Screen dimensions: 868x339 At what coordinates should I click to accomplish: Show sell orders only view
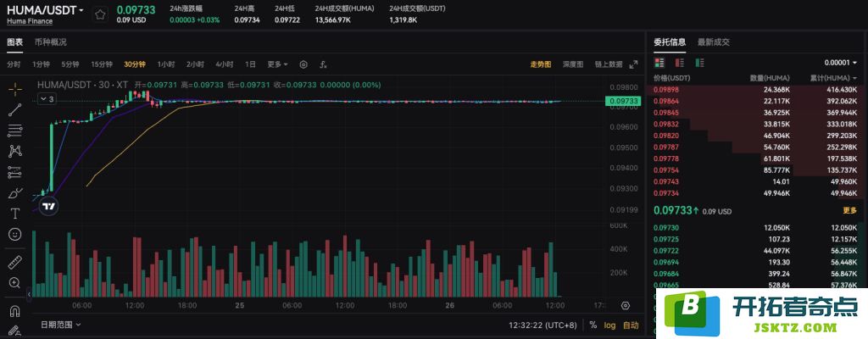click(680, 63)
